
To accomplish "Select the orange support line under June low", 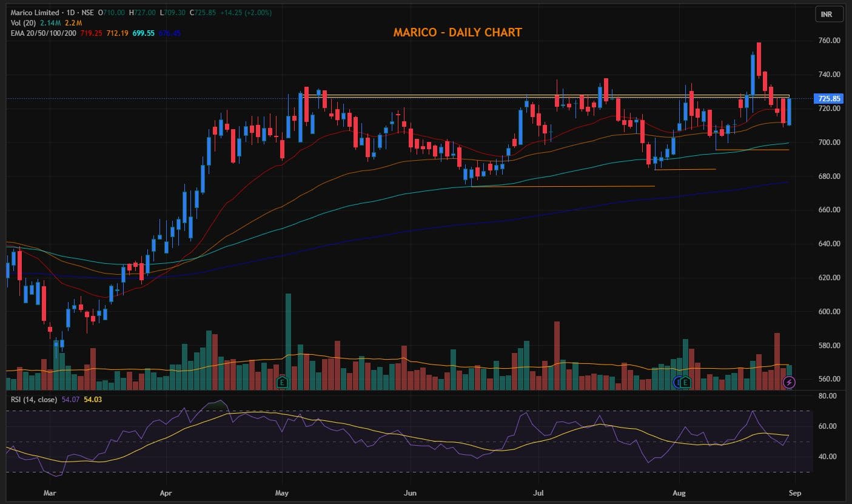I will [564, 186].
